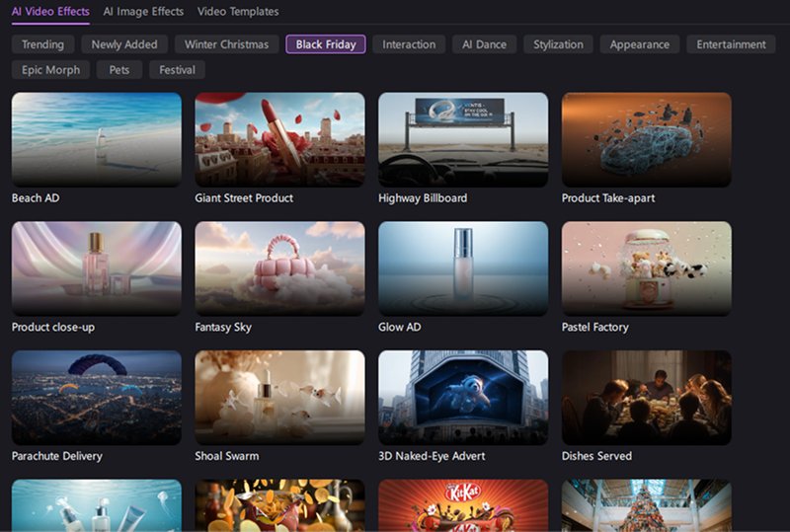Image resolution: width=790 pixels, height=532 pixels.
Task: Choose the Highway Billboard effect thumbnail
Action: [x=463, y=139]
